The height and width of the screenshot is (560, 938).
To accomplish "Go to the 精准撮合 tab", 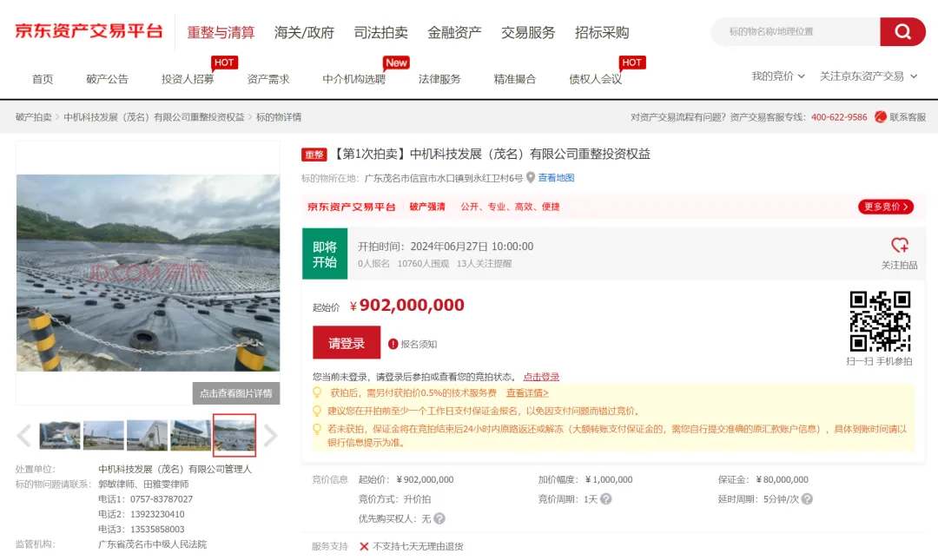I will point(514,79).
